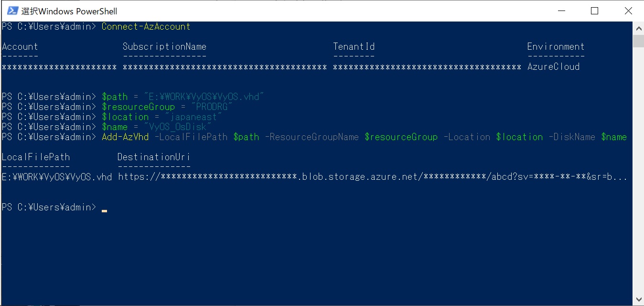Click the vertical scrollbar thumb
This screenshot has width=644, height=306.
tap(638, 41)
